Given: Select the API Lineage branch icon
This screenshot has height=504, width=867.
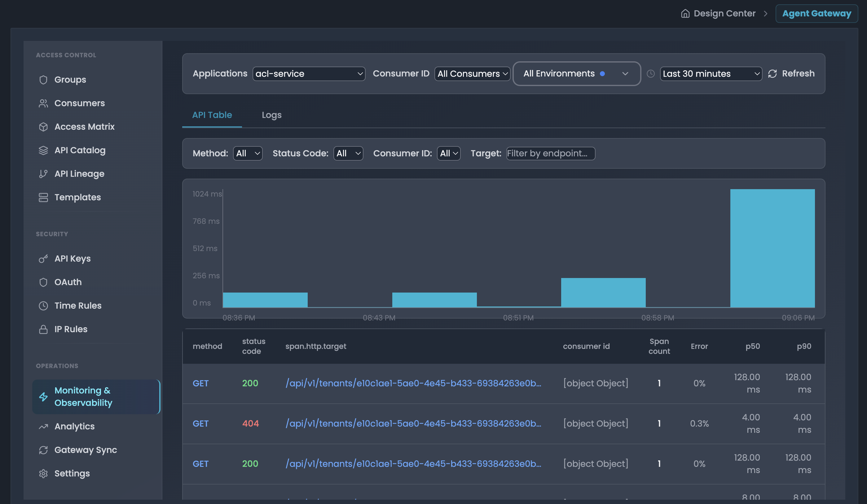Looking at the screenshot, I should tap(43, 174).
